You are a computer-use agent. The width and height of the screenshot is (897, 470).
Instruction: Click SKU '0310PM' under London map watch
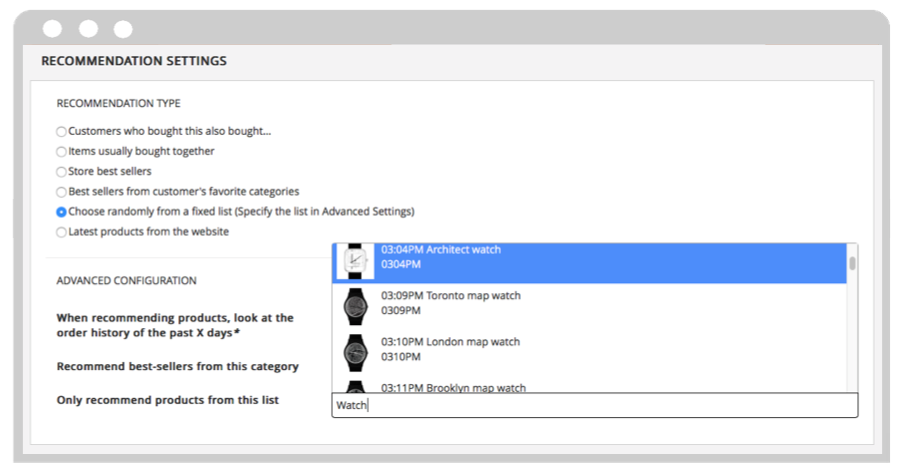pyautogui.click(x=401, y=357)
